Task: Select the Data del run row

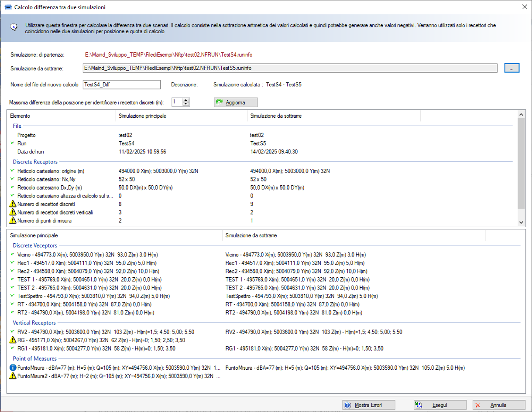Action: (x=262, y=152)
